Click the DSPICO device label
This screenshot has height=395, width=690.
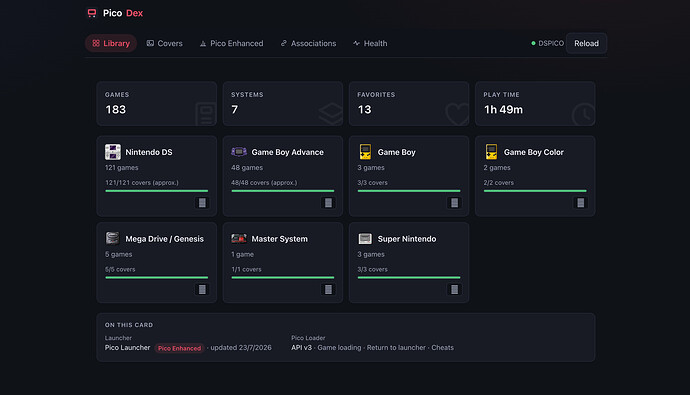[x=551, y=43]
